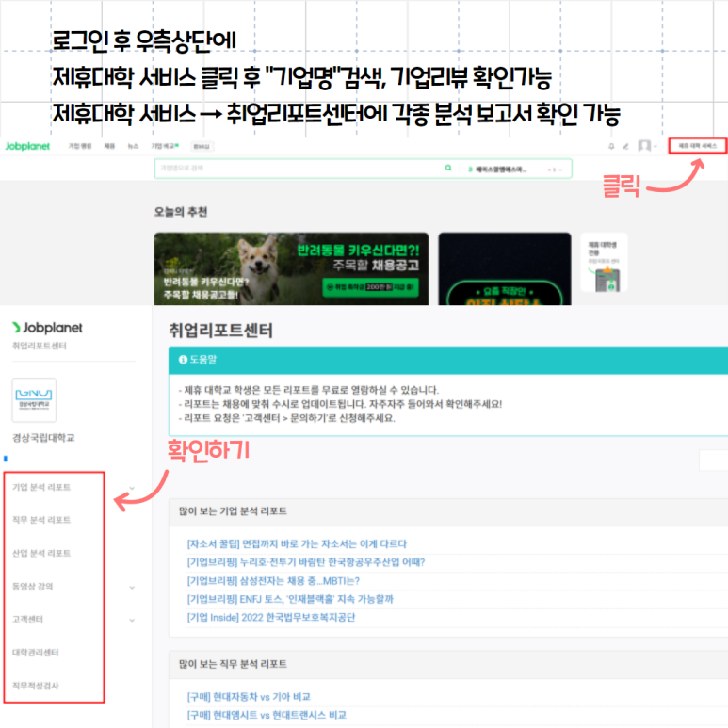This screenshot has width=728, height=728.
Task: Open the 반려동물 키우신다면 corgi banner
Action: tap(291, 268)
